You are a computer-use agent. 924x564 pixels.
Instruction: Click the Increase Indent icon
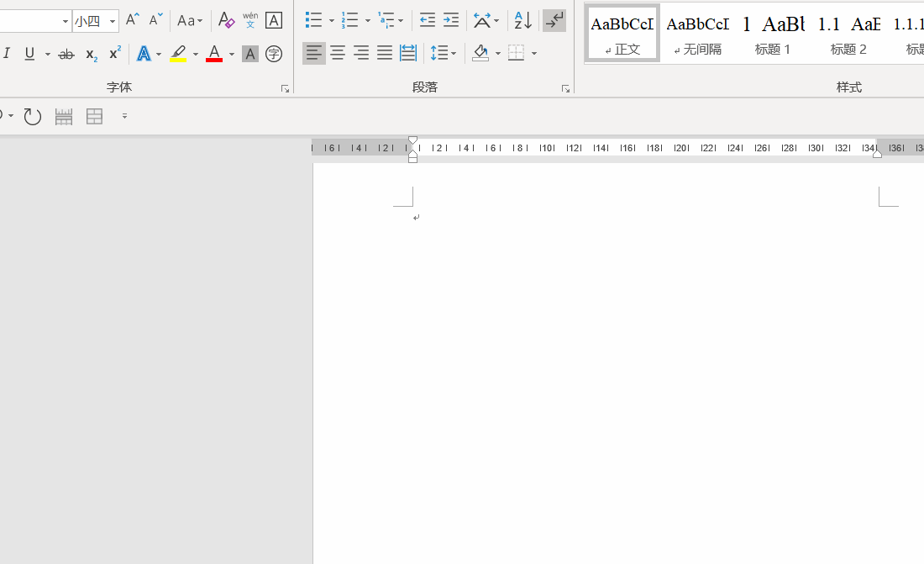pos(451,20)
